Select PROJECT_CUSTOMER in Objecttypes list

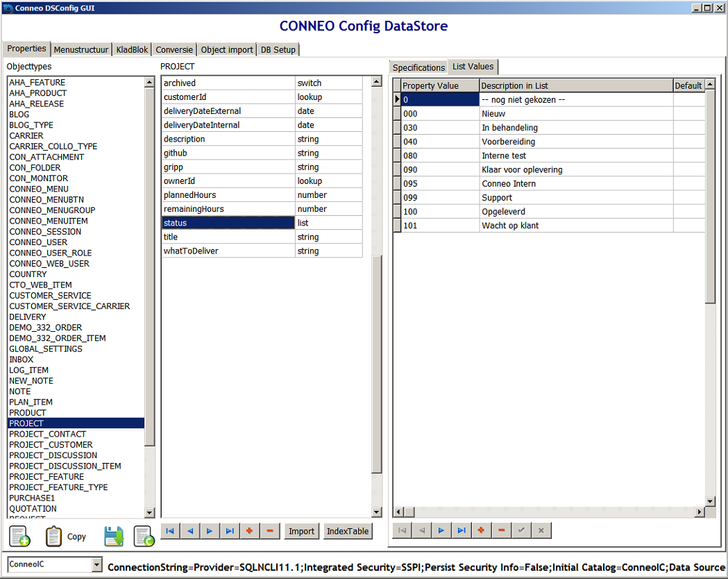51,445
